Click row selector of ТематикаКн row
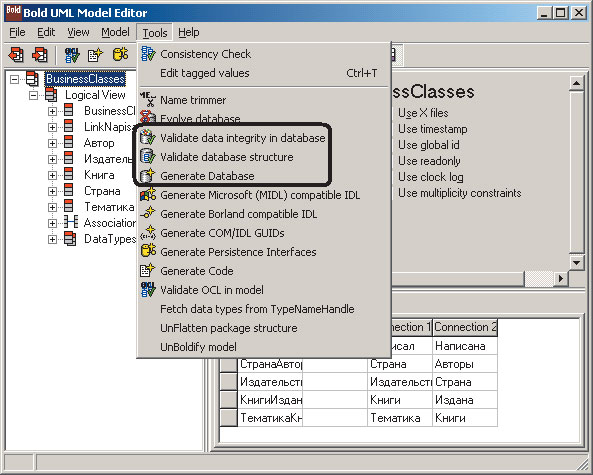This screenshot has width=593, height=475. point(228,418)
